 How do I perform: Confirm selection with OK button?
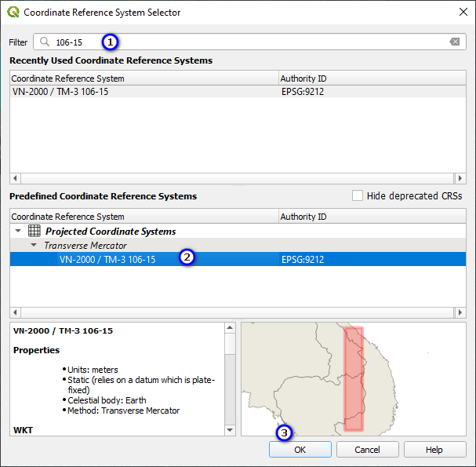(x=300, y=450)
